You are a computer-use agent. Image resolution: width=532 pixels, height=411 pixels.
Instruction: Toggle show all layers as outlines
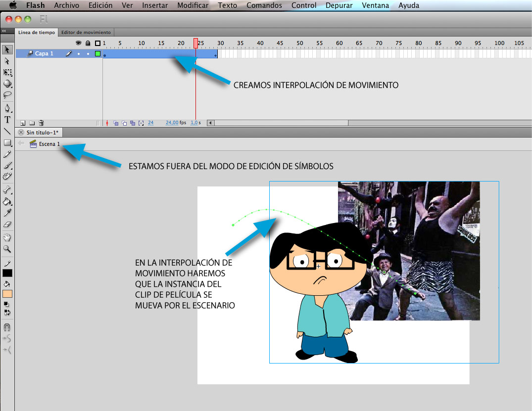(x=97, y=43)
